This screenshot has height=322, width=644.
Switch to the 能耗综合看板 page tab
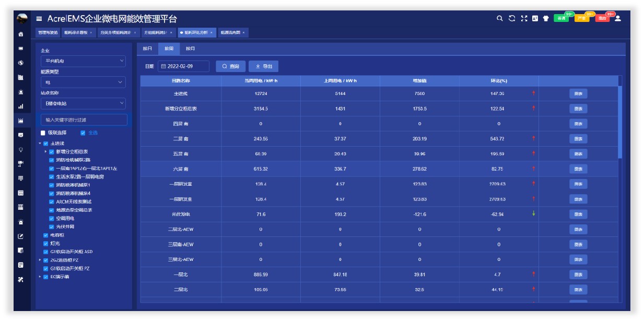tap(77, 32)
